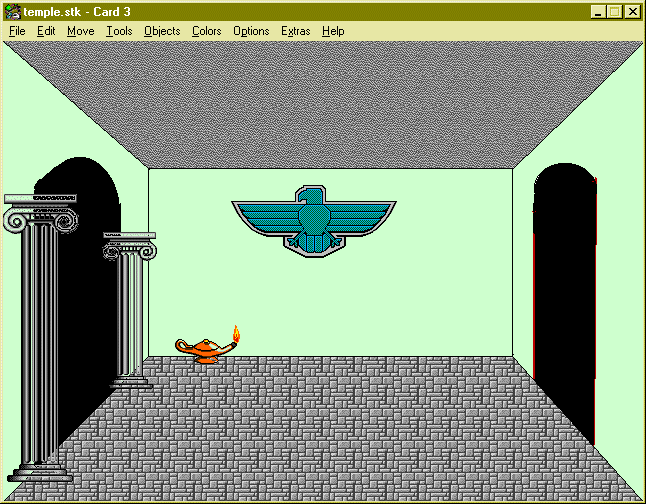
Task: Open the Help menu
Action: (333, 31)
